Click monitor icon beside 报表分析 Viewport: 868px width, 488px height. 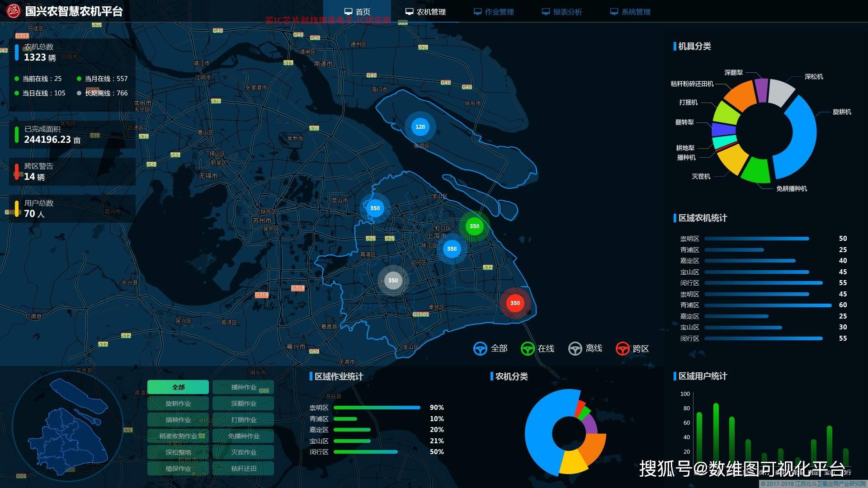546,12
